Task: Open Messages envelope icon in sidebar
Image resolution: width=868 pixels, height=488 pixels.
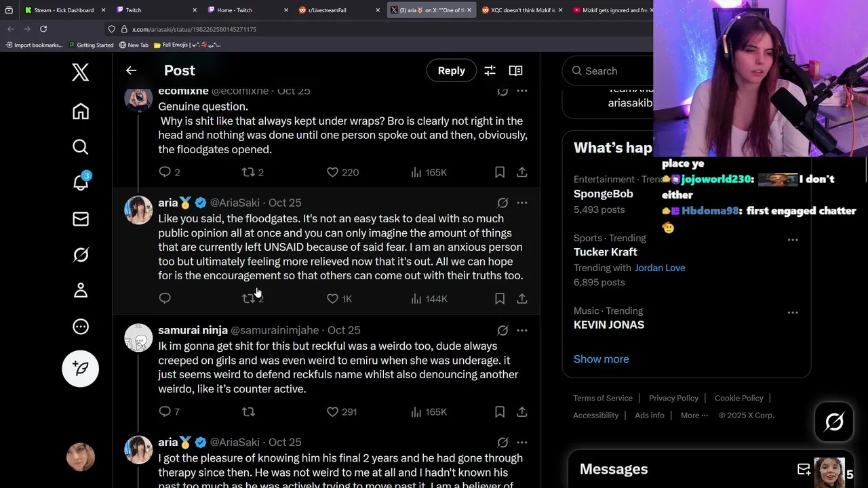Action: click(x=81, y=219)
